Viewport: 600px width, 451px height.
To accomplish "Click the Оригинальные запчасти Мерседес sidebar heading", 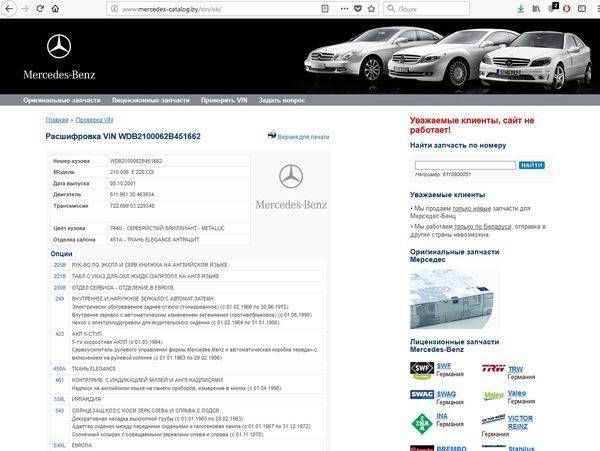I will (x=455, y=256).
